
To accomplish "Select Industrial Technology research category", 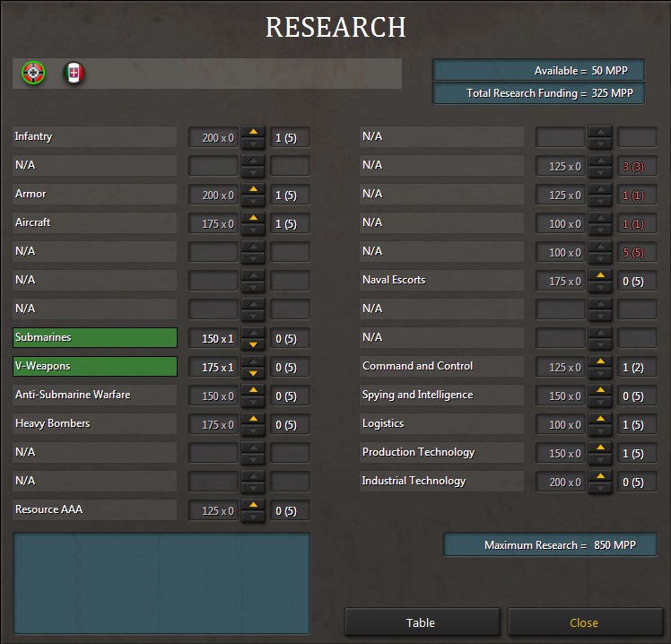I will pyautogui.click(x=441, y=481).
